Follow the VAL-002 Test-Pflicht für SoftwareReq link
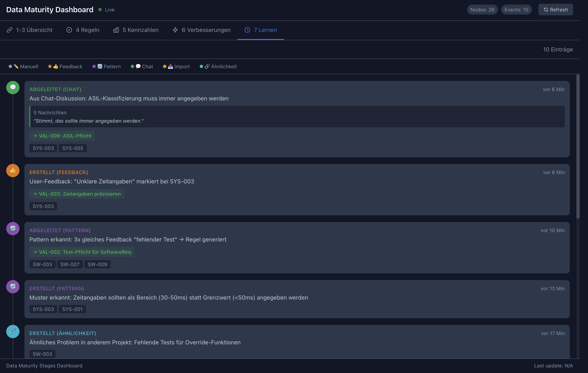 coord(82,252)
